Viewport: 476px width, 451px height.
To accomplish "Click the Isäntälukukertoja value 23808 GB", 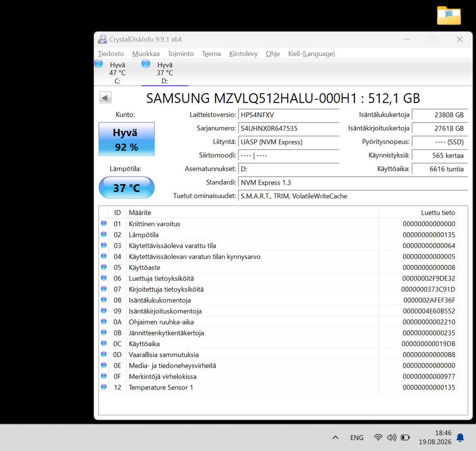I will click(x=440, y=115).
